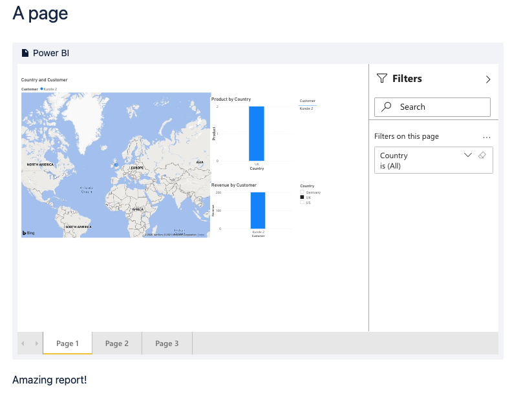
Task: Go to previous page tab arrow
Action: (x=23, y=343)
